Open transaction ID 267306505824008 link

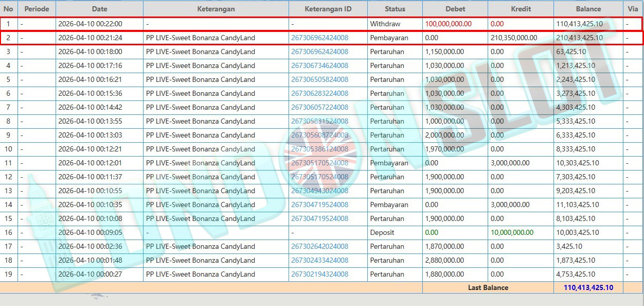pyautogui.click(x=319, y=79)
